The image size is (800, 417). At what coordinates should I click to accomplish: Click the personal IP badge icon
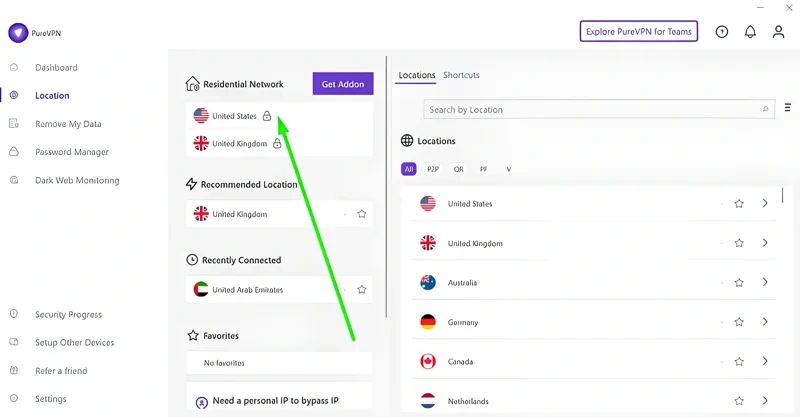point(202,403)
